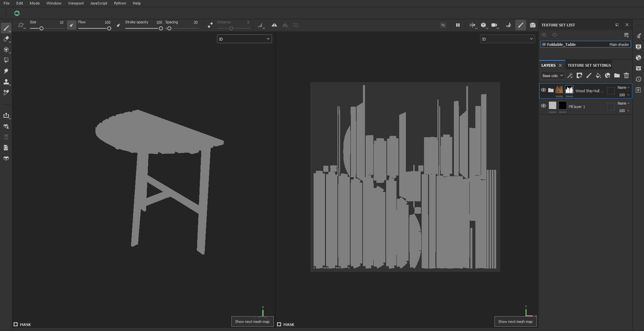
Task: Select the Polygon fill tool
Action: (6, 60)
